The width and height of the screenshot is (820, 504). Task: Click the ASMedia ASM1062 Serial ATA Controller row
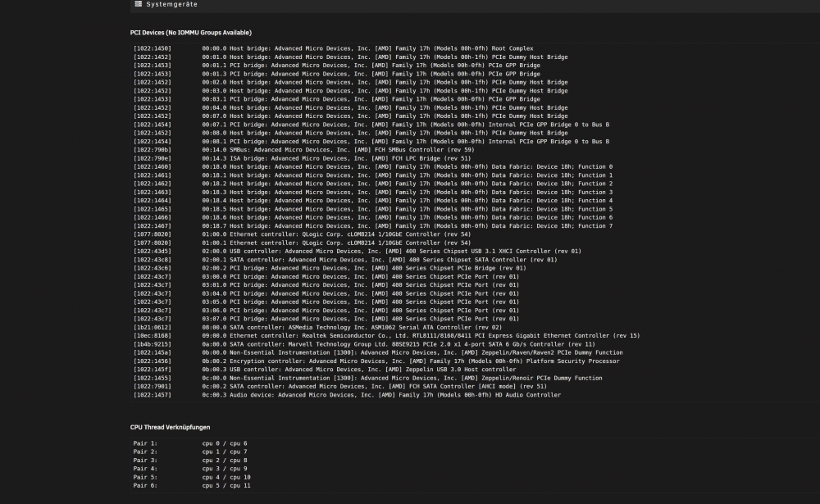click(x=317, y=327)
